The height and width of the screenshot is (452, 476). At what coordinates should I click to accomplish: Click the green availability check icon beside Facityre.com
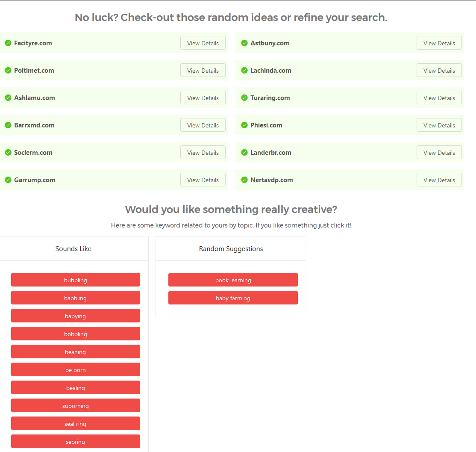[x=8, y=43]
